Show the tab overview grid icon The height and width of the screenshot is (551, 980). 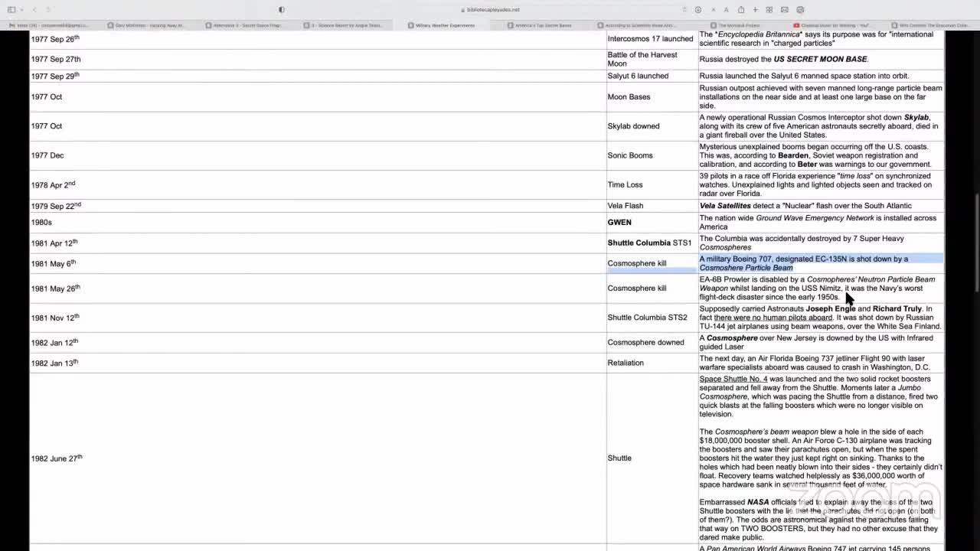[x=769, y=9]
